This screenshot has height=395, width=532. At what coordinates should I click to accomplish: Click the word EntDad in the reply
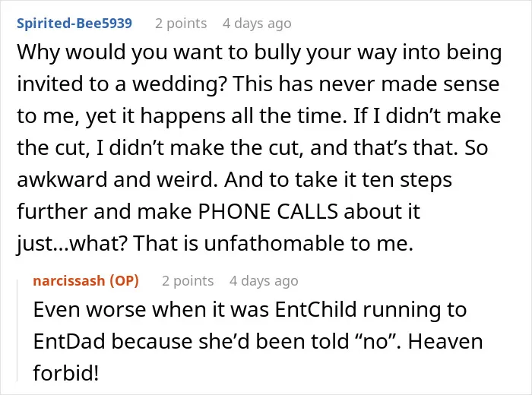click(x=69, y=341)
